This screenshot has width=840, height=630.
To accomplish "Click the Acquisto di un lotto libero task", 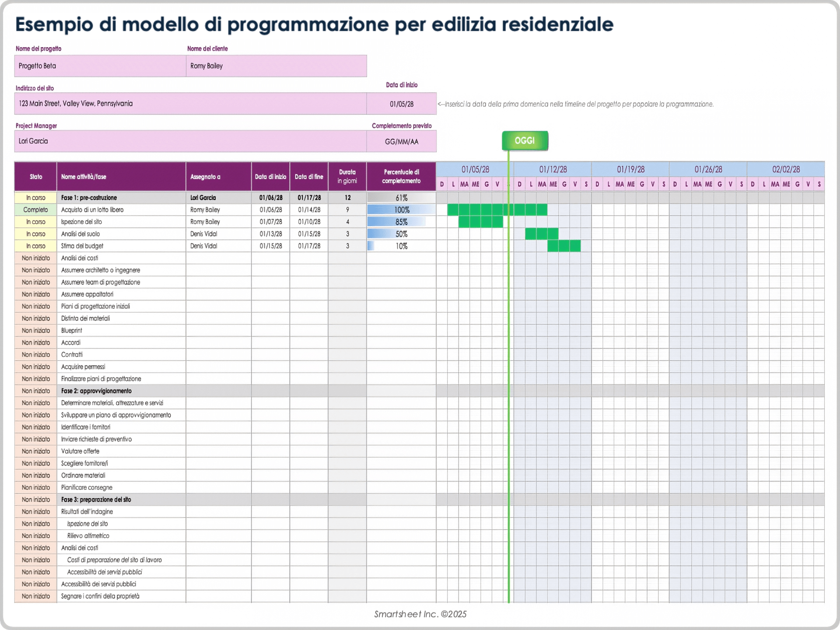I will [x=92, y=210].
